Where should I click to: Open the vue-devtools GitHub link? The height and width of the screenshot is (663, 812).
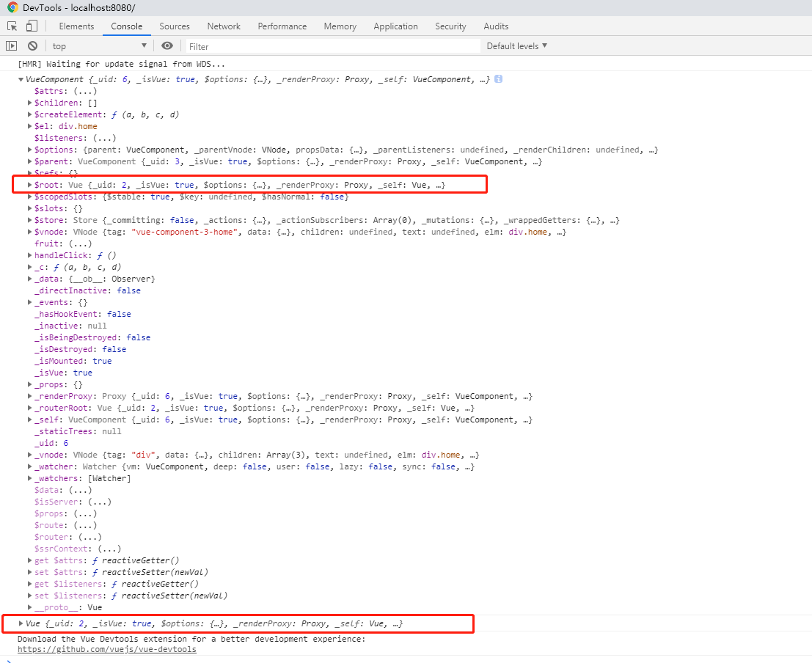[x=106, y=650]
